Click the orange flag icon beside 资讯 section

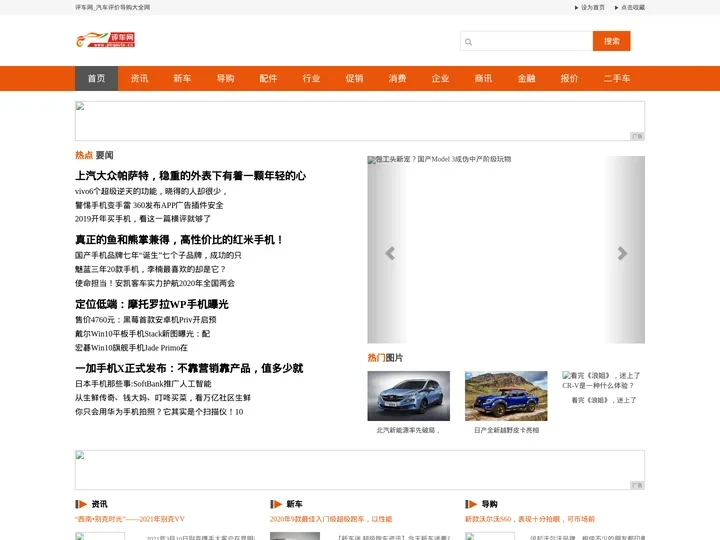tap(81, 504)
